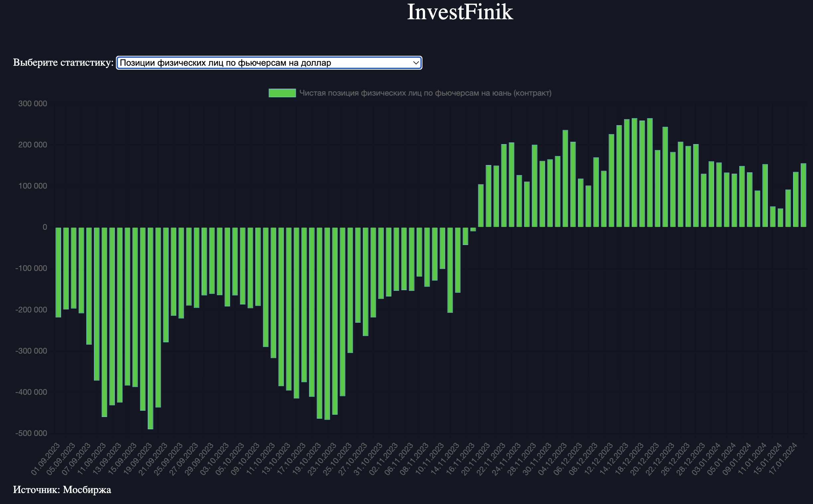Click the first positive bar after zero crossing

[481, 206]
